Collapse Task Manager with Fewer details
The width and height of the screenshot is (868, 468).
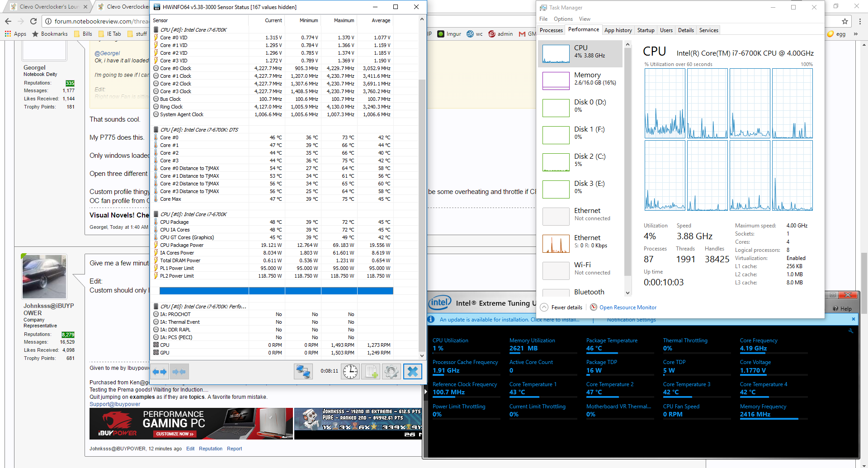click(561, 307)
